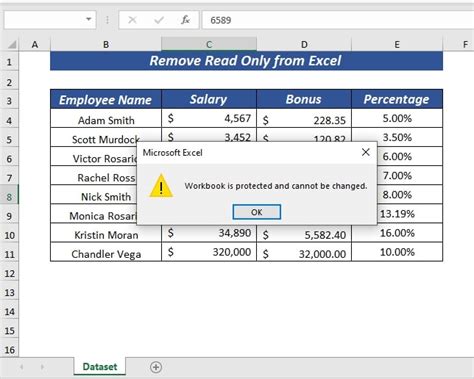Click the Employee Name header cell
The image size is (474, 379).
tap(106, 99)
